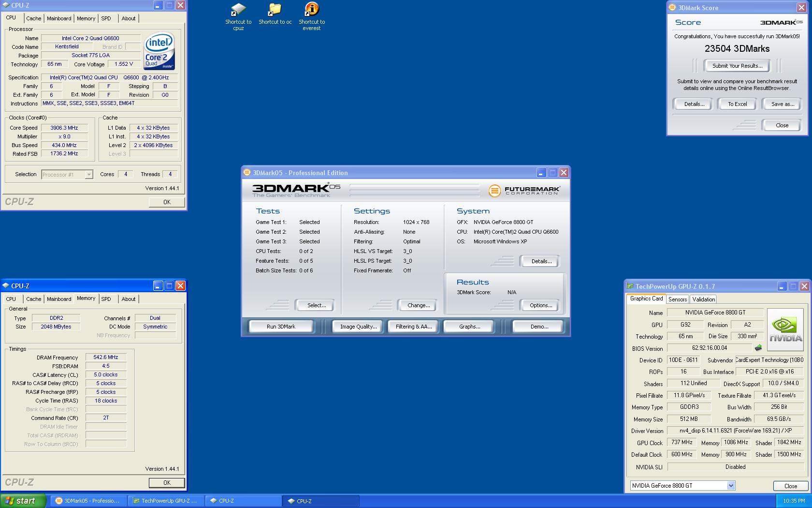This screenshot has width=812, height=508.
Task: Switch to 3DMark05 taskbar item
Action: pos(89,501)
